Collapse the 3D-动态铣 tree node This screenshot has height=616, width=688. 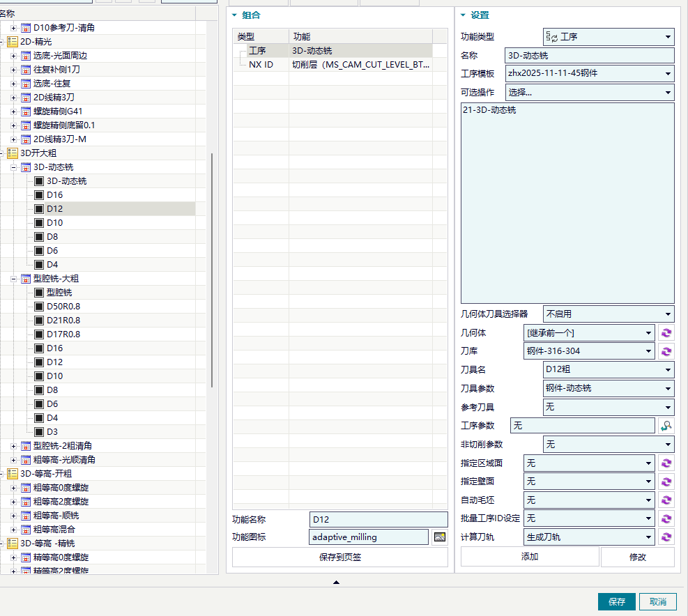14,168
